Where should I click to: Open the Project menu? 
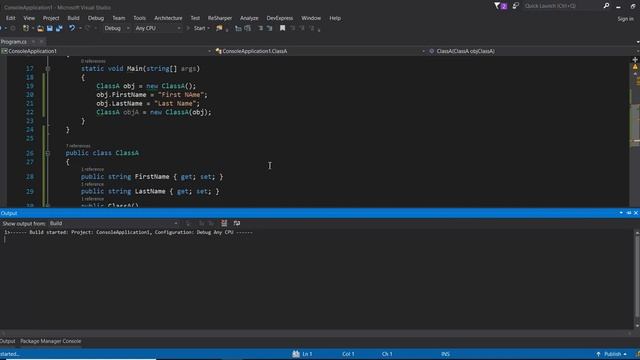point(51,18)
